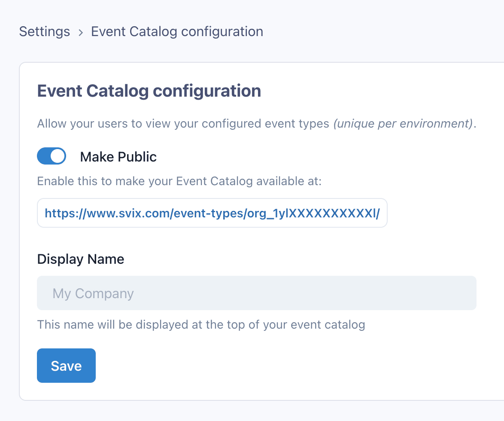The width and height of the screenshot is (504, 421).
Task: Click the breadcrumb chevron after Settings
Action: coord(80,32)
